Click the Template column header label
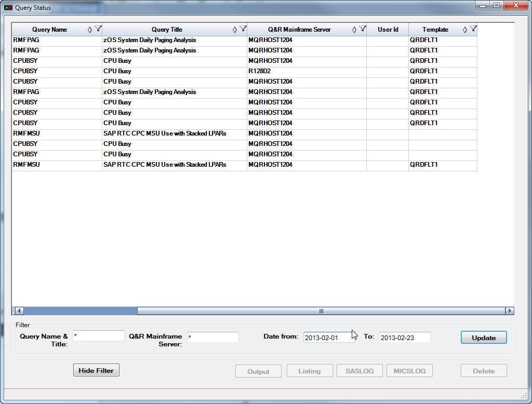 pyautogui.click(x=435, y=30)
